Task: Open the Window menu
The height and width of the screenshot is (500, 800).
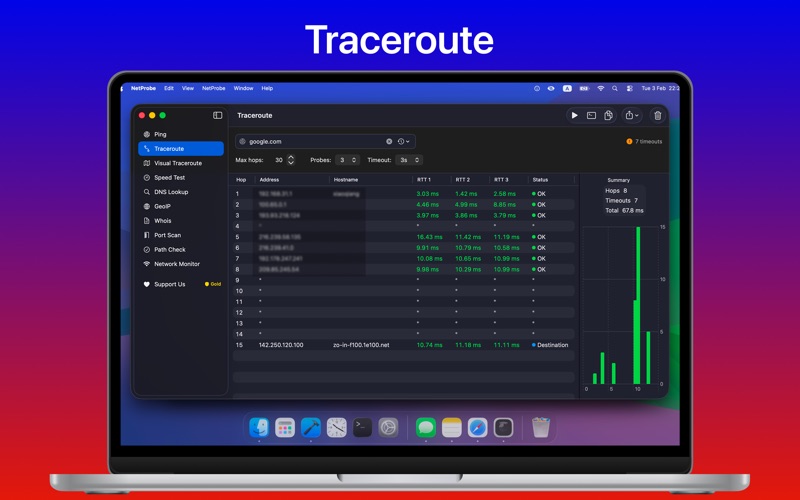Action: pyautogui.click(x=243, y=88)
